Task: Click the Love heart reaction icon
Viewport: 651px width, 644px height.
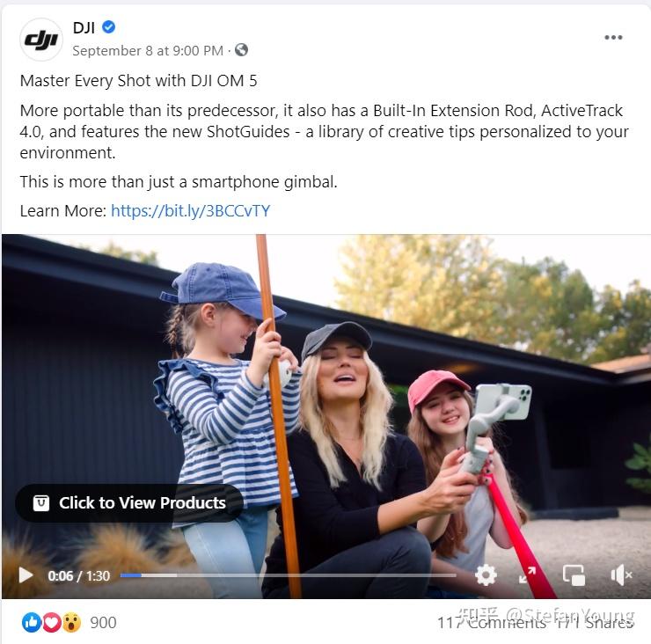Action: 52,622
